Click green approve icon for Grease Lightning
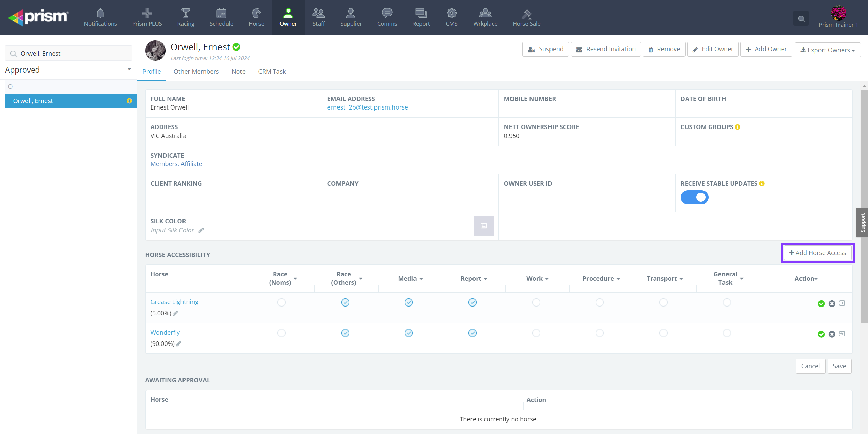Image resolution: width=868 pixels, height=434 pixels. tap(821, 304)
